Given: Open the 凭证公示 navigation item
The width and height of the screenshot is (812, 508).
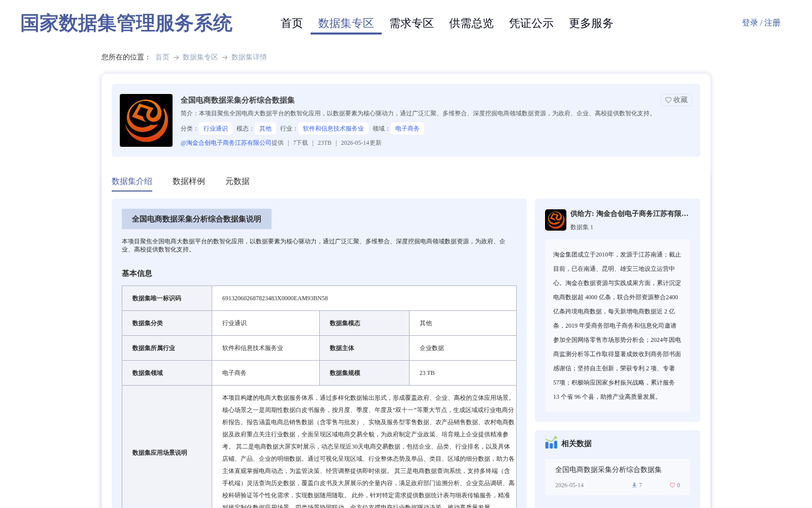Looking at the screenshot, I should coord(531,23).
